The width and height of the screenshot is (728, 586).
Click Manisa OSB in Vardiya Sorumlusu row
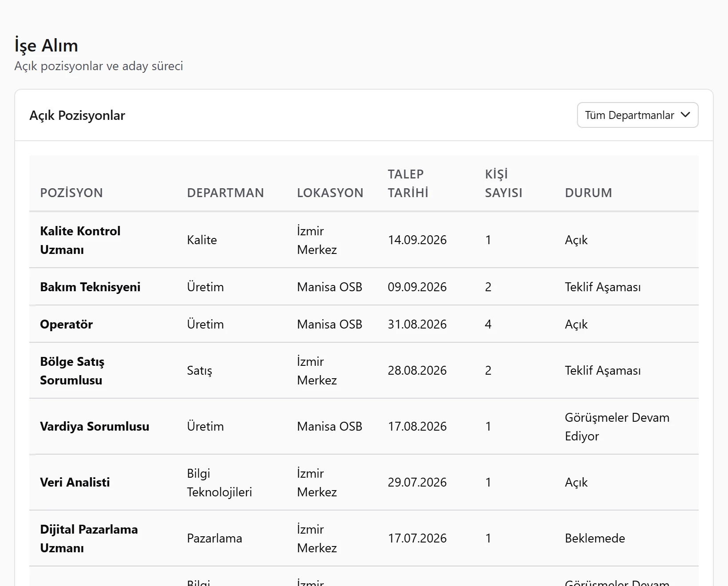pyautogui.click(x=330, y=426)
